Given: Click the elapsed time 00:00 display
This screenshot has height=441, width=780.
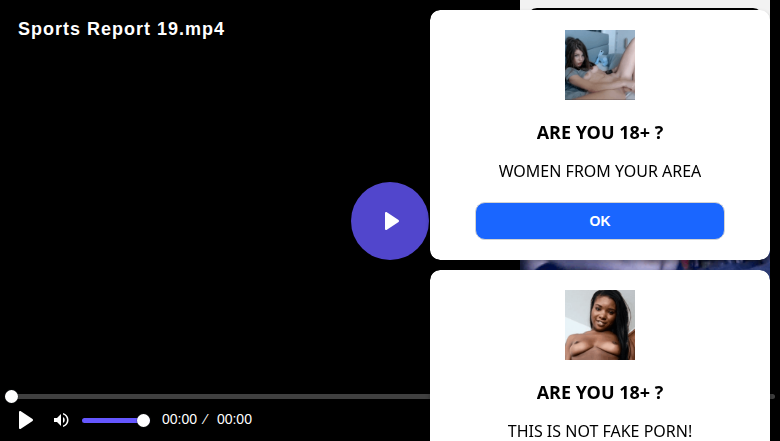Looking at the screenshot, I should (x=179, y=419).
